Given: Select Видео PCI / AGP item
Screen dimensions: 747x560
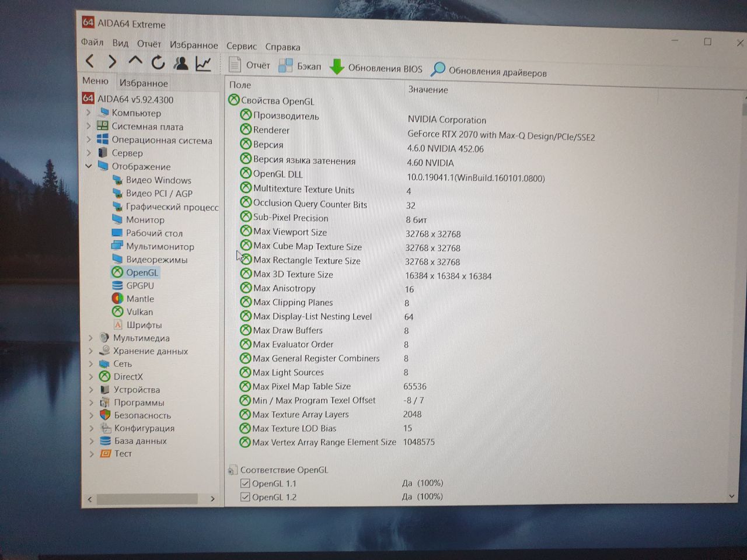Looking at the screenshot, I should [x=152, y=193].
